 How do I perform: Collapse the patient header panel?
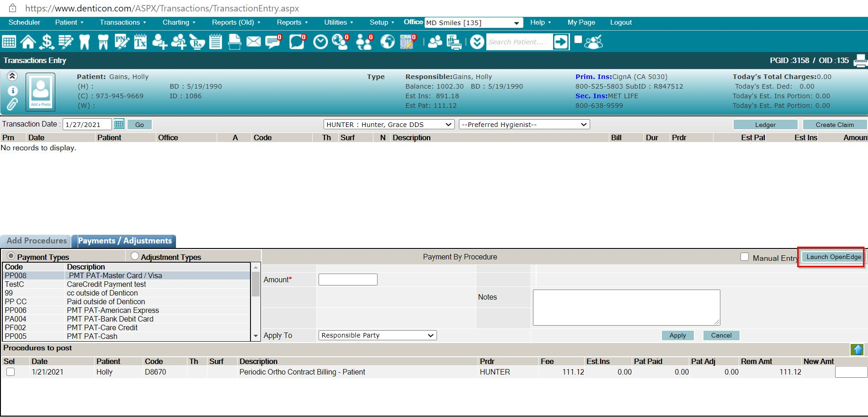(x=12, y=76)
